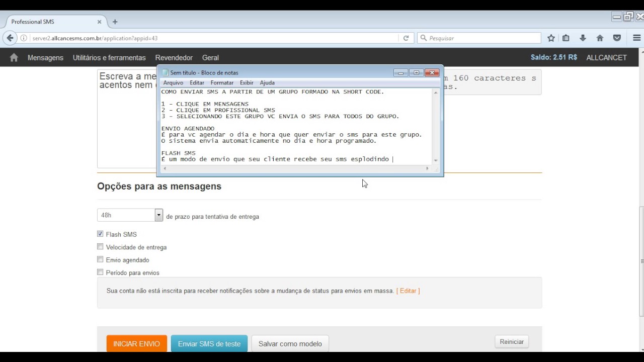Click Notepad vertical scrollbar up arrow
This screenshot has width=644, height=362.
pos(436,93)
